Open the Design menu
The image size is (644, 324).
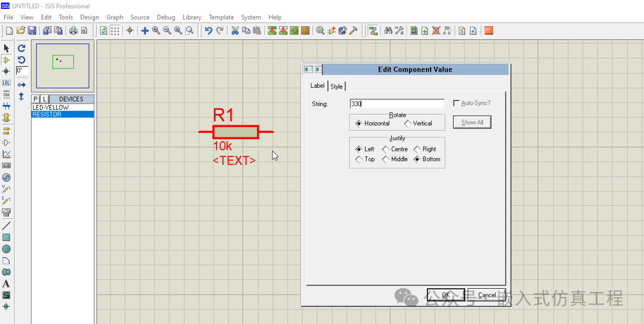tap(89, 17)
